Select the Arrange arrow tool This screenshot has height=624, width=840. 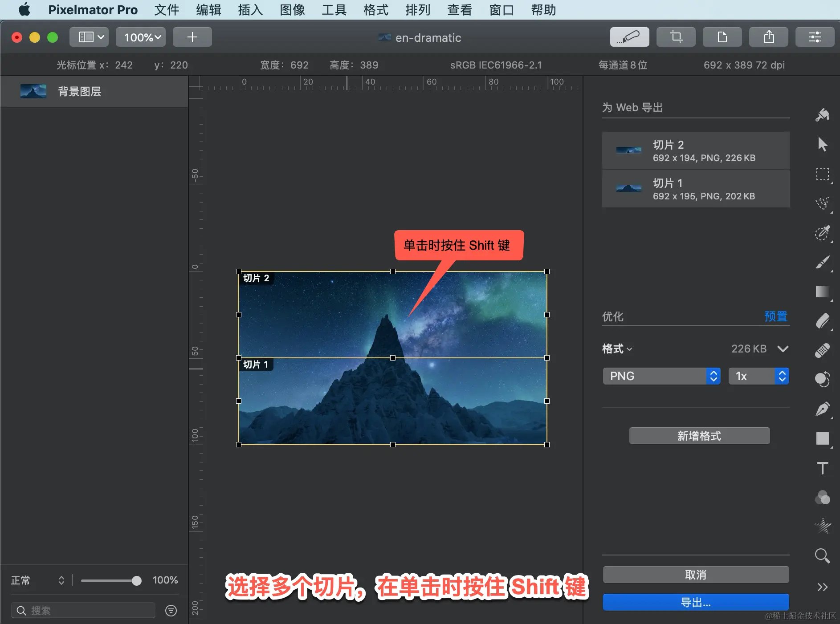(x=822, y=144)
